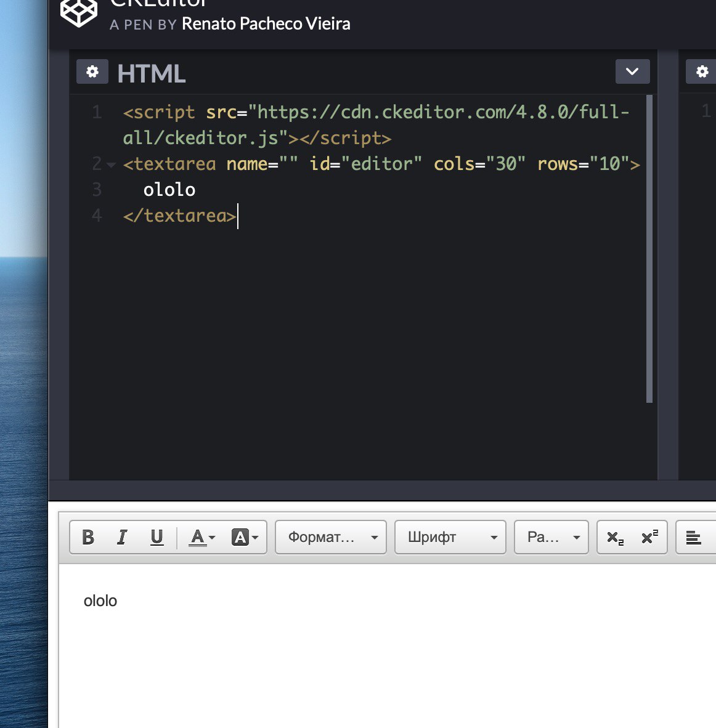Click the id="editor" attribute in code
Viewport: 716px width, 728px height.
click(366, 164)
